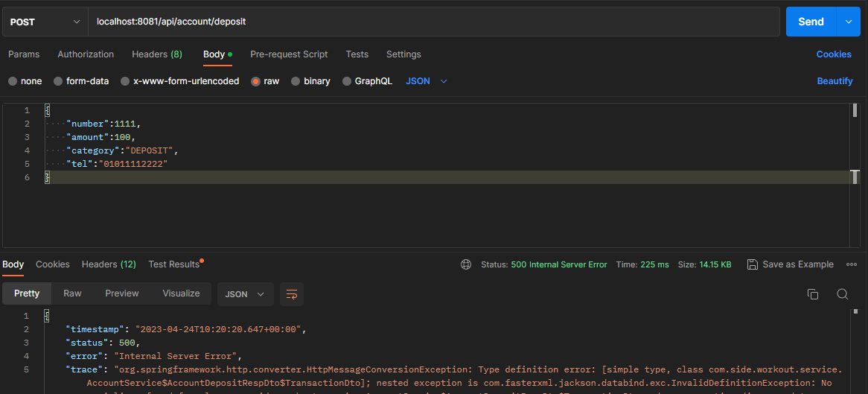Click the "tel":"01011112222" line
868x394 pixels.
pos(116,164)
